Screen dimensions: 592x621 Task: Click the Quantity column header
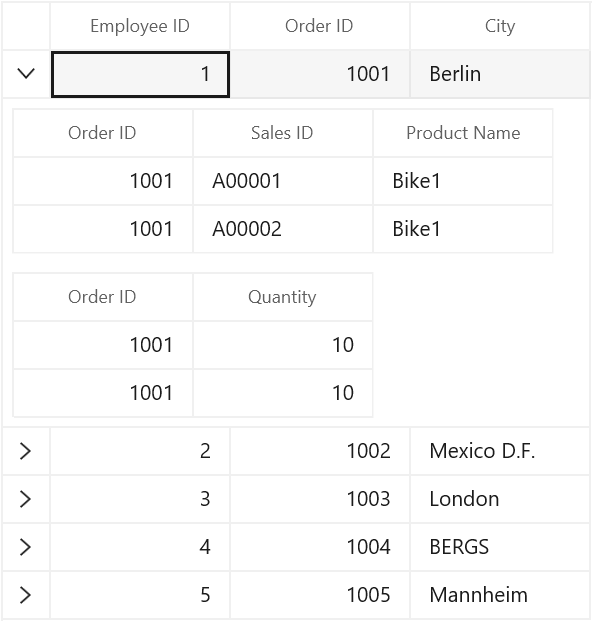tap(282, 297)
